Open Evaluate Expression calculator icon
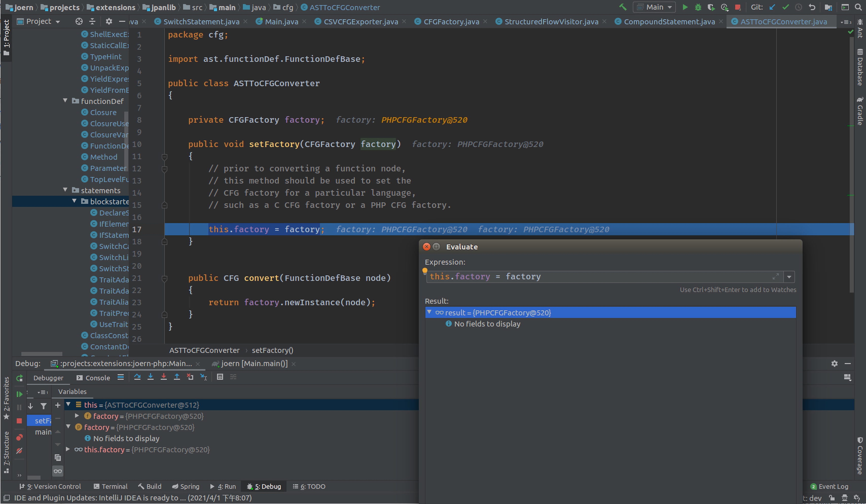The width and height of the screenshot is (866, 504). (x=220, y=377)
